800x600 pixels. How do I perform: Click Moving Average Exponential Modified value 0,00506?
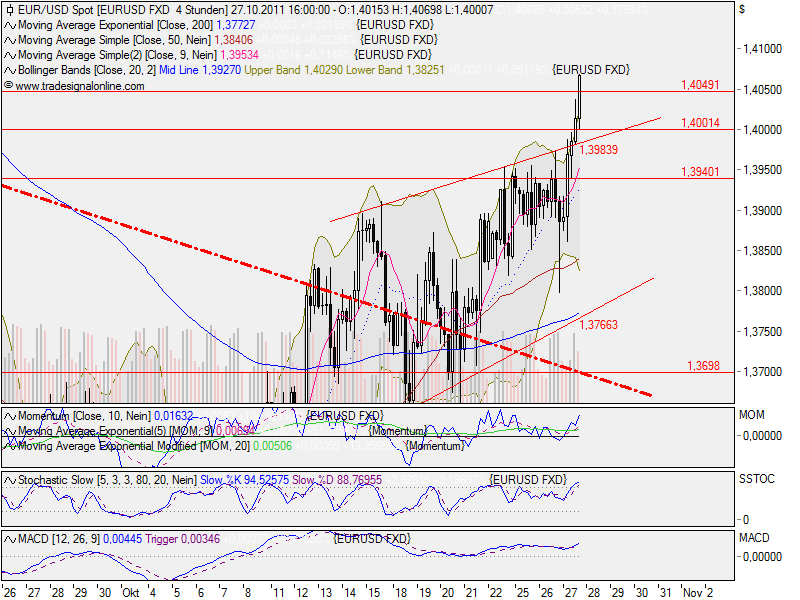(272, 446)
